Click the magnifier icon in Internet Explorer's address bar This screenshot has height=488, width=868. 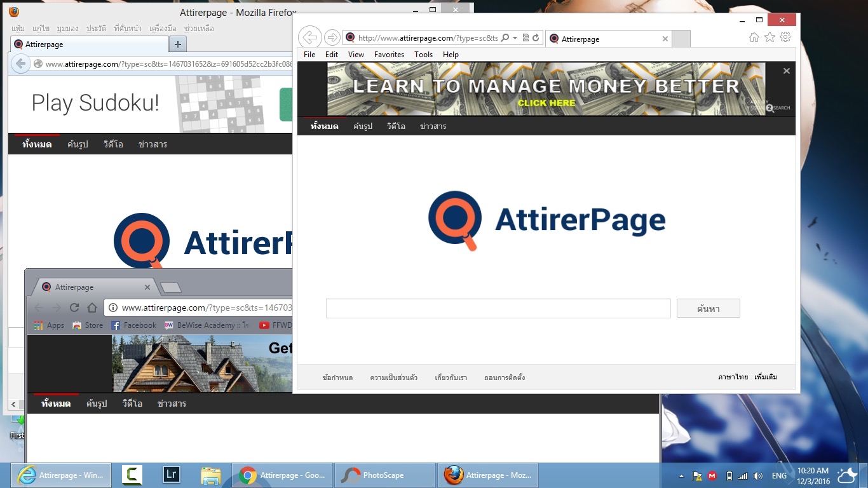(505, 38)
